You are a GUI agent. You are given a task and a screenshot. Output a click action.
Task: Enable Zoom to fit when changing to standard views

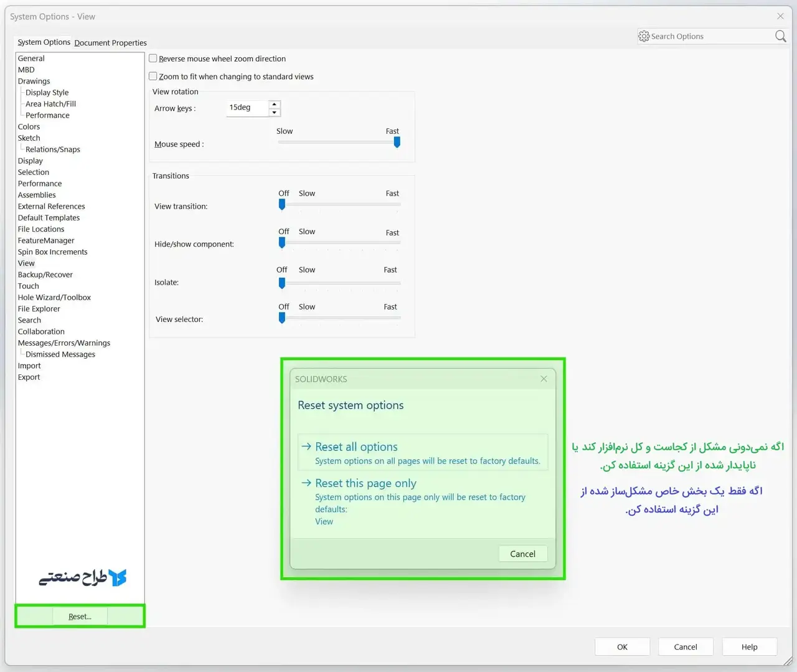coord(153,76)
